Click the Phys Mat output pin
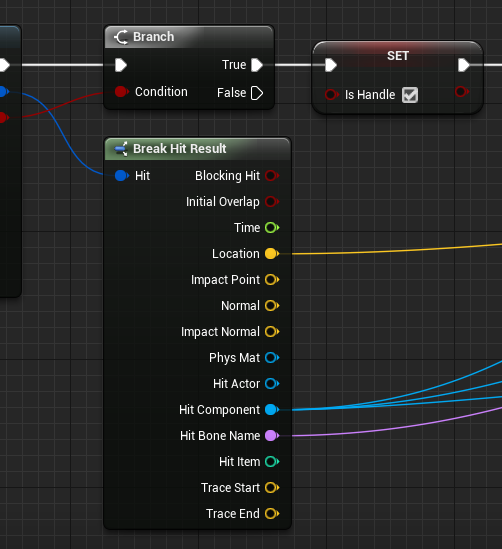502x549 pixels. 272,357
